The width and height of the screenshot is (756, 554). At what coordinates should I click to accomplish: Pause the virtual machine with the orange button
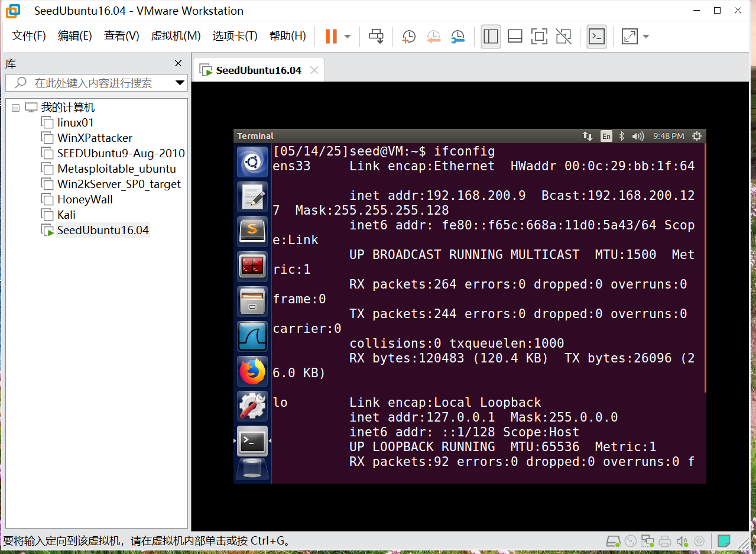click(331, 36)
